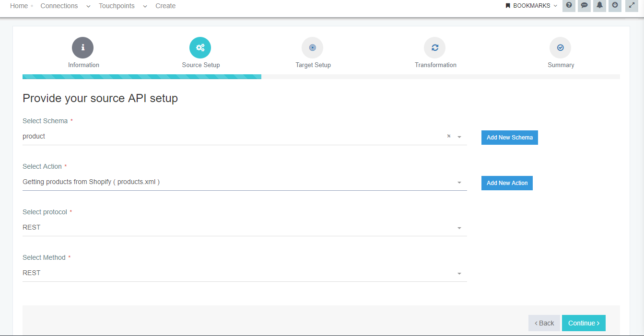
Task: Toggle fullscreen with the expand icon
Action: (x=632, y=6)
